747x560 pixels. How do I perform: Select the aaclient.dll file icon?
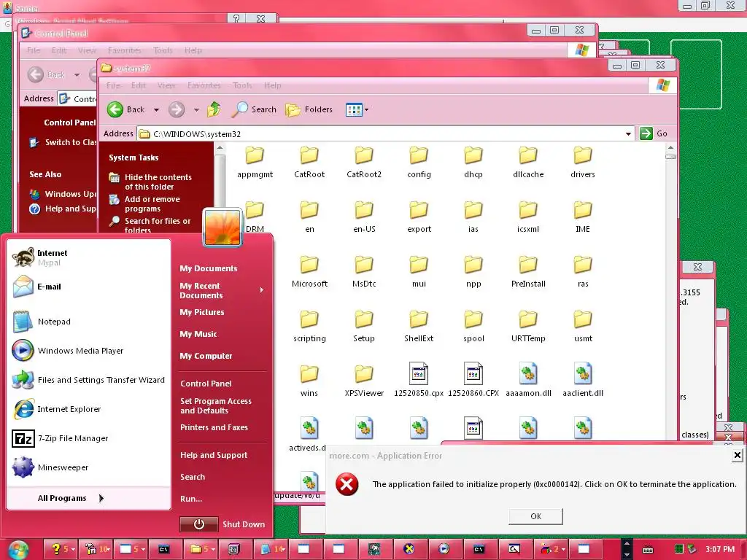pos(583,373)
